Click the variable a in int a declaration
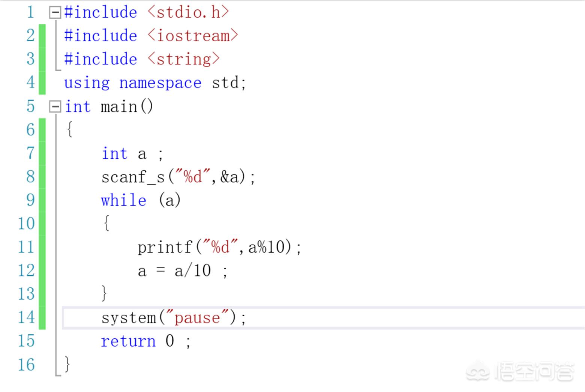Screen dimensions: 585x392 [x=141, y=153]
